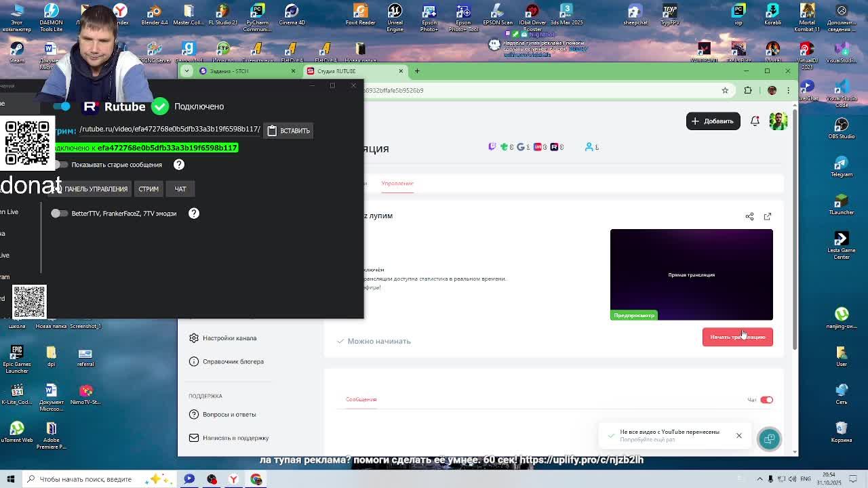Dismiss the YouTube videos notification
868x488 pixels.
(739, 436)
